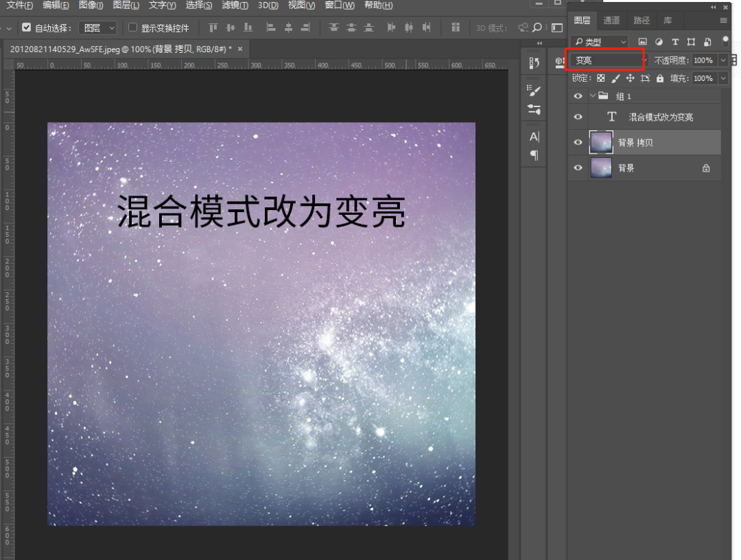Click the History panel icon
741x560 pixels.
click(x=534, y=62)
